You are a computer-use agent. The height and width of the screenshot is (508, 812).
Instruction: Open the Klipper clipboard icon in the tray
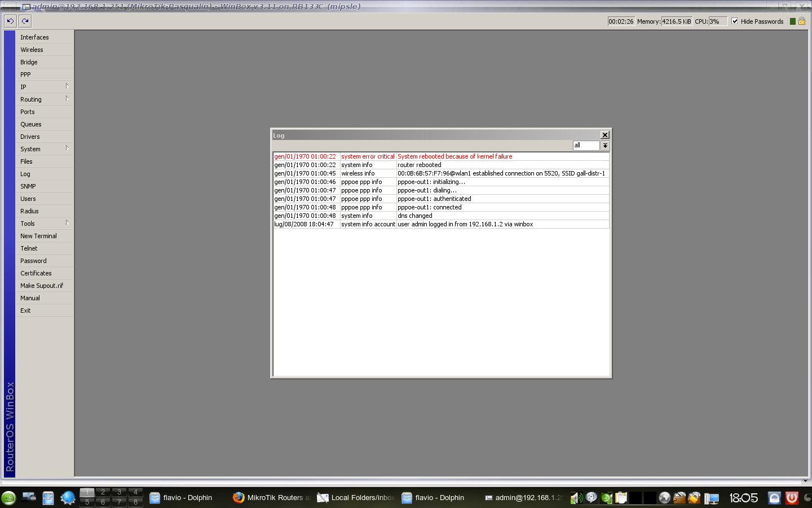pos(621,498)
